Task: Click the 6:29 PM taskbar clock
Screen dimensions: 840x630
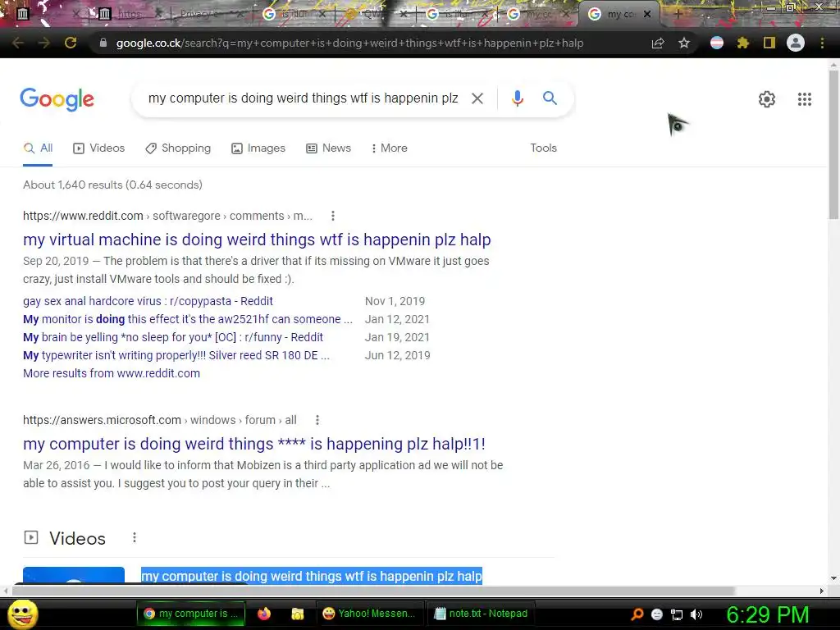Action: (x=767, y=614)
